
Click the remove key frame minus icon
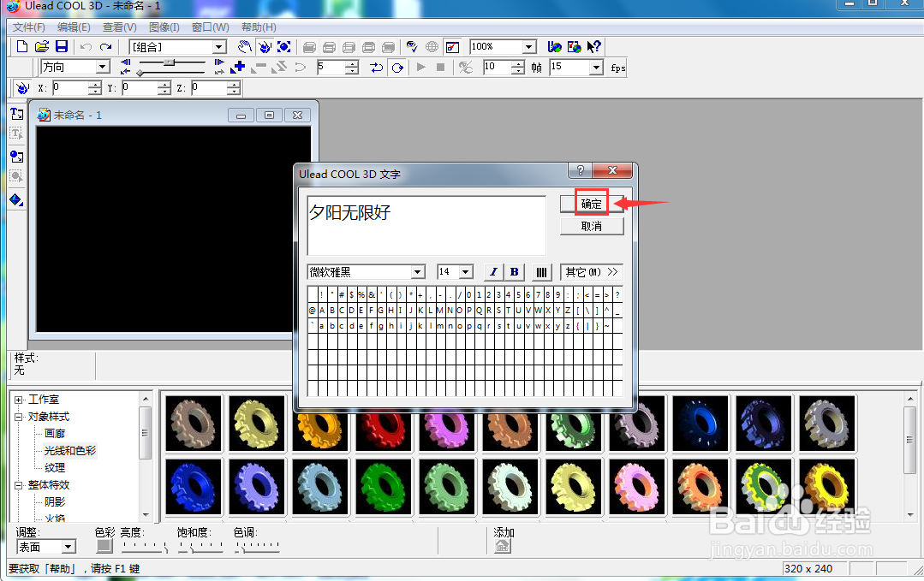point(259,67)
